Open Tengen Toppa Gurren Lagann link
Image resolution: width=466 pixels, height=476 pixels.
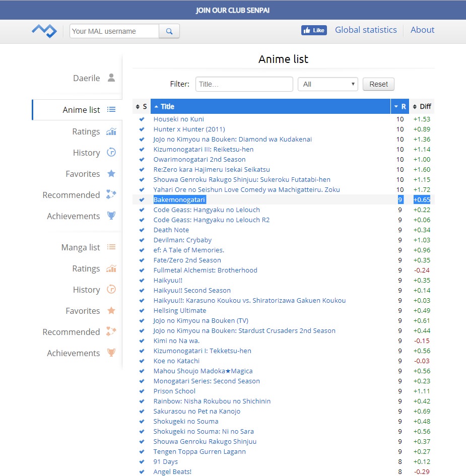pyautogui.click(x=199, y=452)
